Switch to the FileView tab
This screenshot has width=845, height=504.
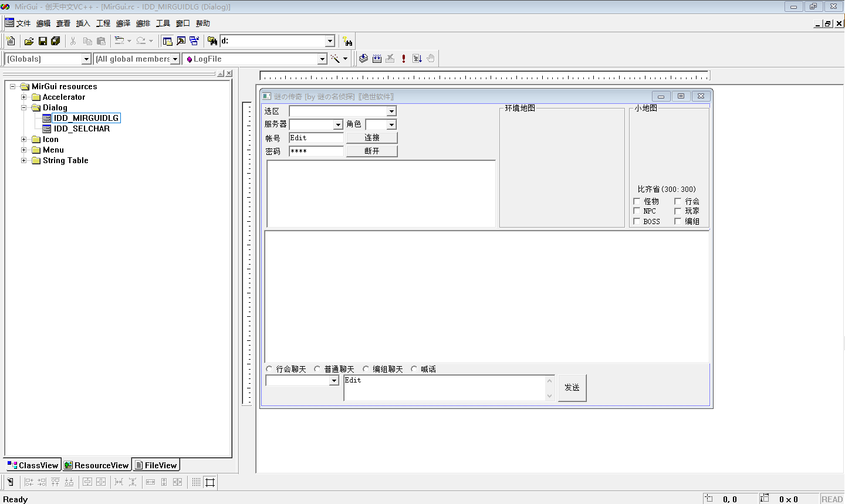pos(156,465)
